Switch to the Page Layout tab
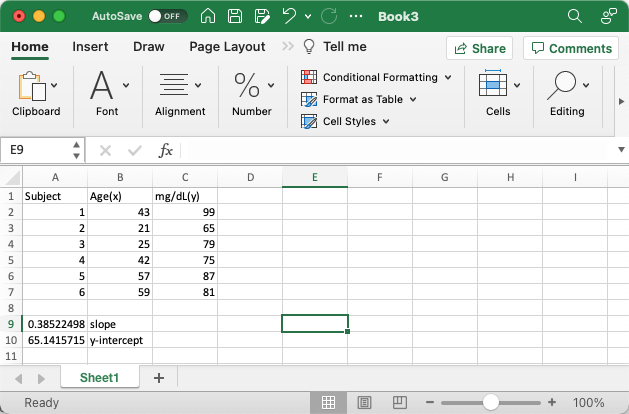 click(227, 47)
